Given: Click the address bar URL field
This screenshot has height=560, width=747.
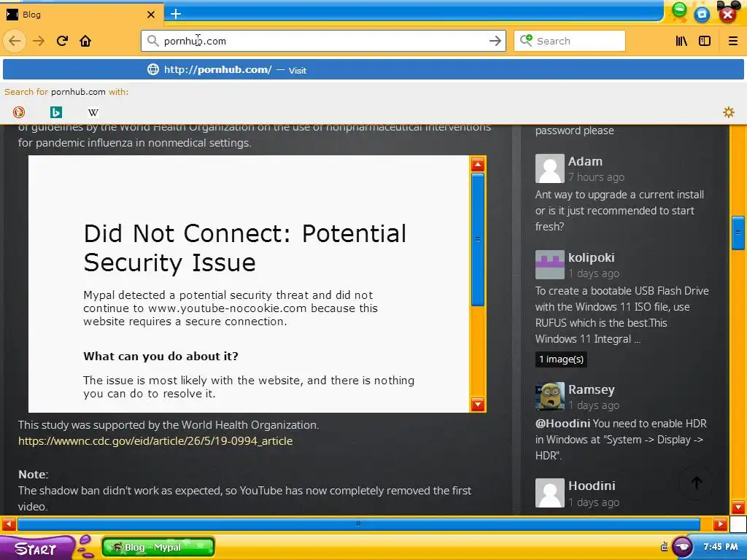Looking at the screenshot, I should (x=324, y=41).
